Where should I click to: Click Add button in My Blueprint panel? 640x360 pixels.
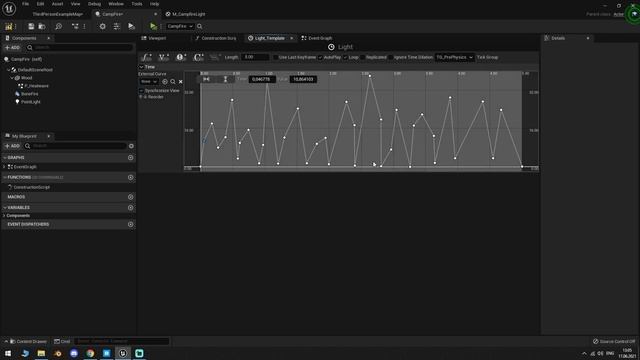tap(12, 146)
